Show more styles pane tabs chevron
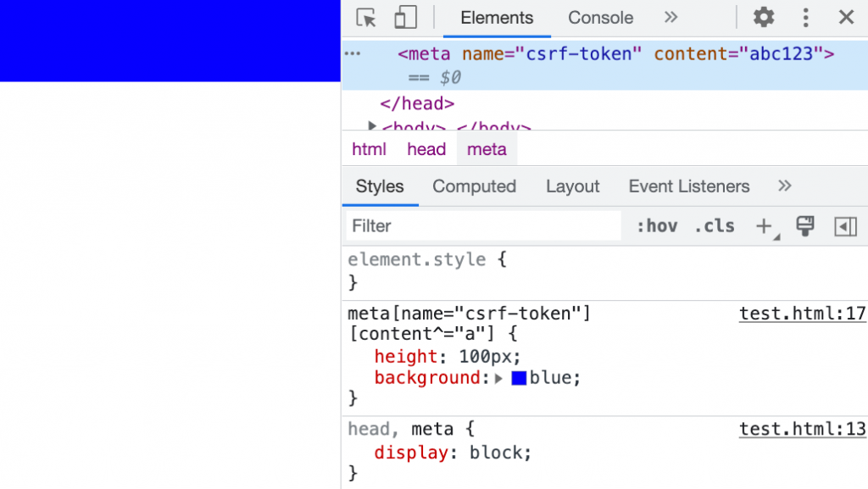The height and width of the screenshot is (489, 868). point(784,186)
